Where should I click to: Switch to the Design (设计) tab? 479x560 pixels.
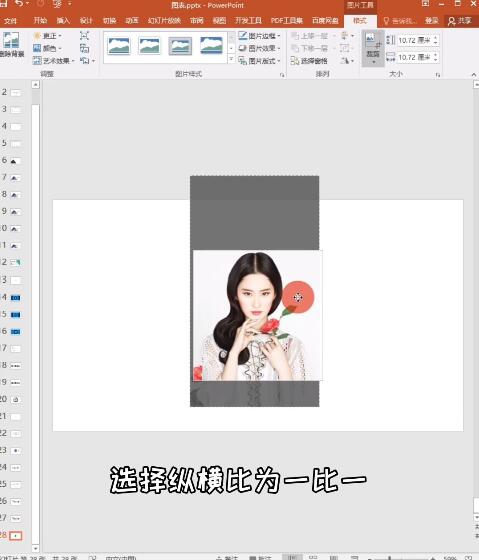[86, 21]
